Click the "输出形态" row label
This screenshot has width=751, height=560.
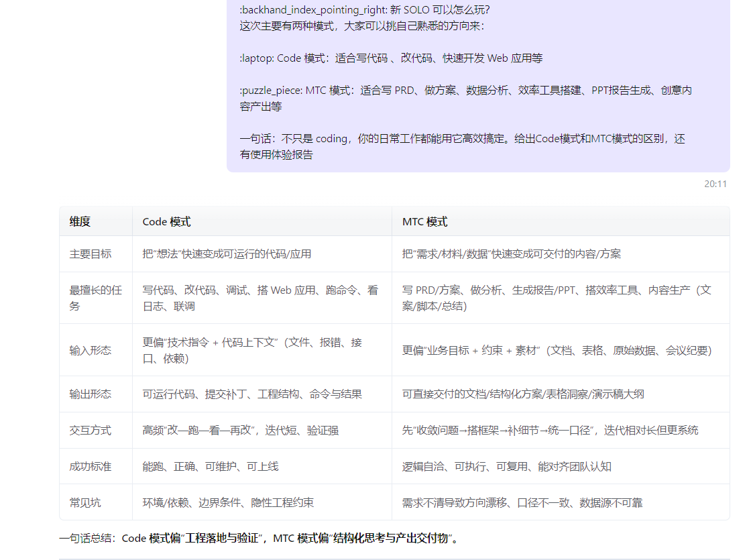click(x=91, y=394)
